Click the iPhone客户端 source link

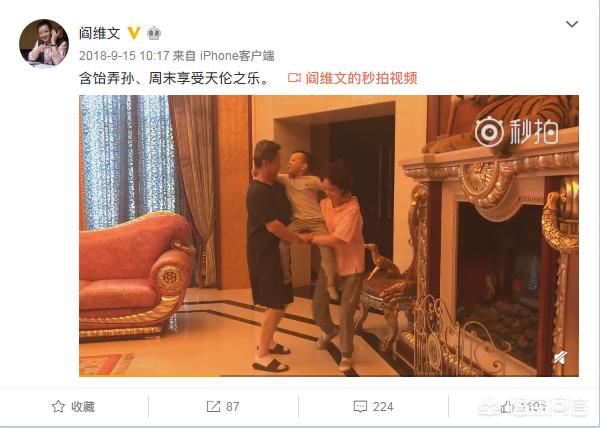click(237, 56)
